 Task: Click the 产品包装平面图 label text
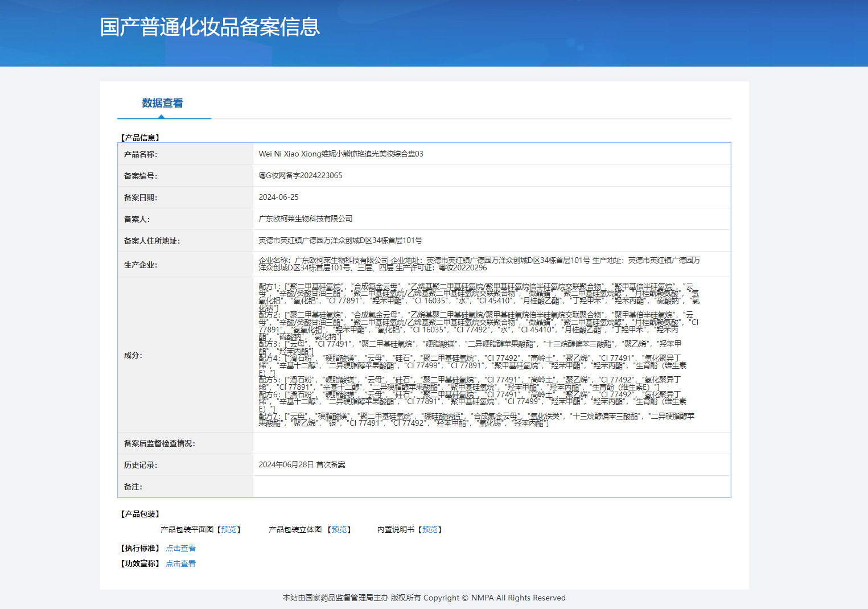point(187,529)
